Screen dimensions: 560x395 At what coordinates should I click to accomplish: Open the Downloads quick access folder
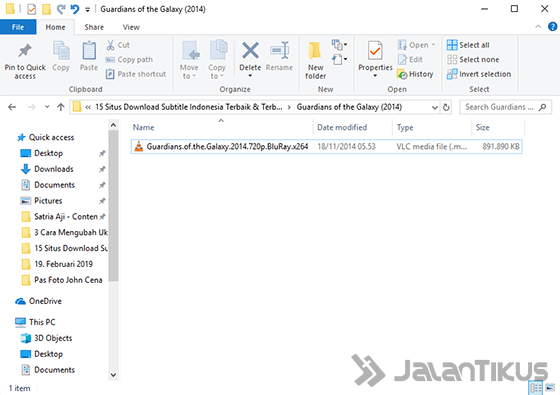[54, 169]
